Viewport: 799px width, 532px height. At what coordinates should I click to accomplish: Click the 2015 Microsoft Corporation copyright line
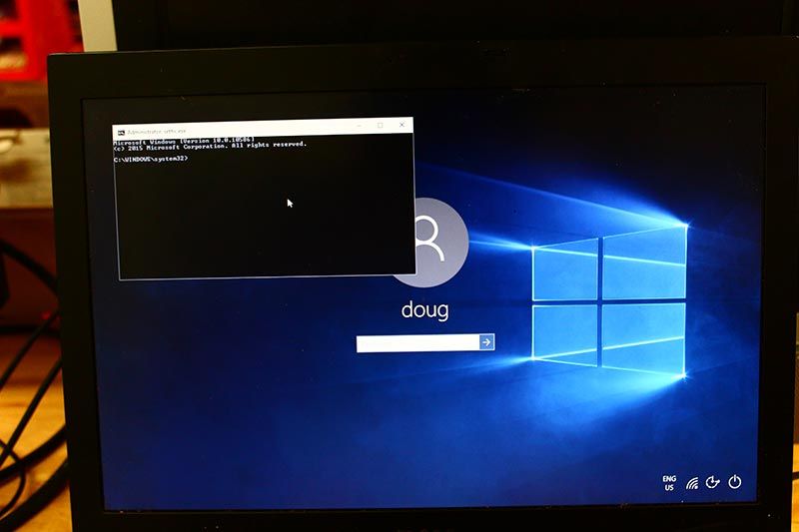210,146
